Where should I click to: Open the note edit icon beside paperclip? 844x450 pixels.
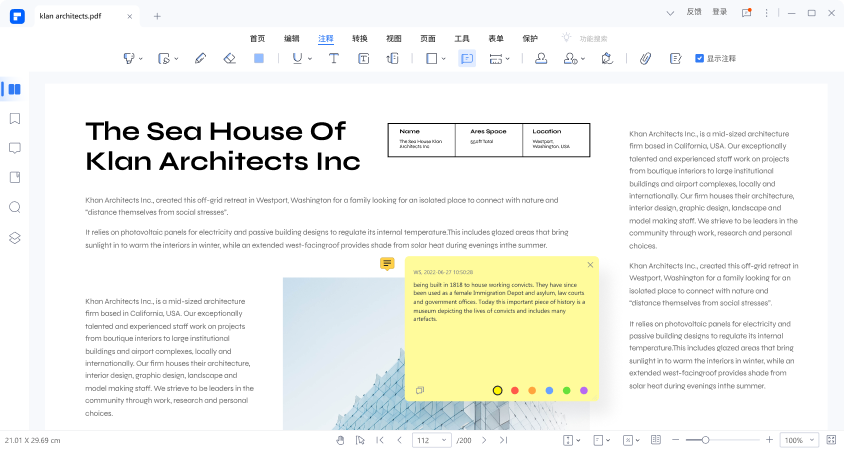pos(675,58)
